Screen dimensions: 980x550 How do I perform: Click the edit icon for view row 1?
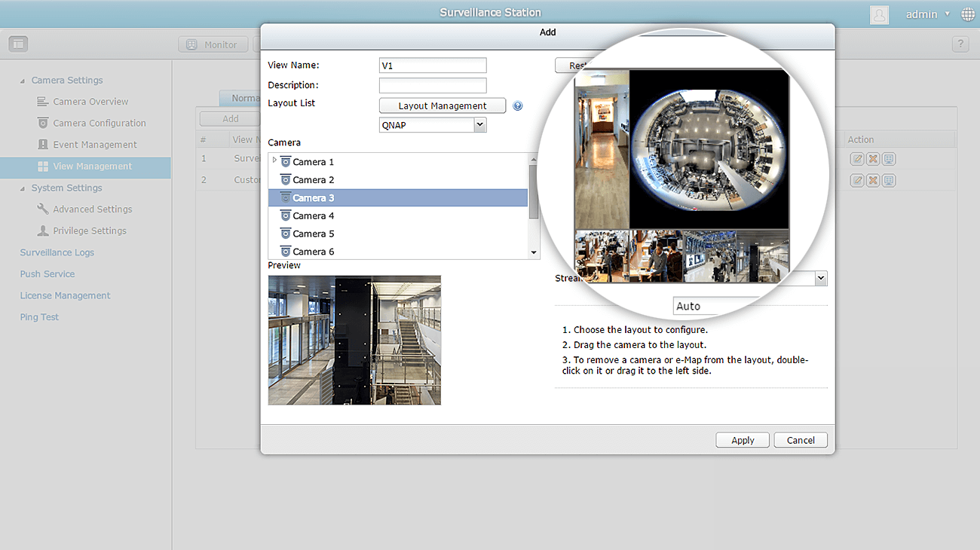857,159
